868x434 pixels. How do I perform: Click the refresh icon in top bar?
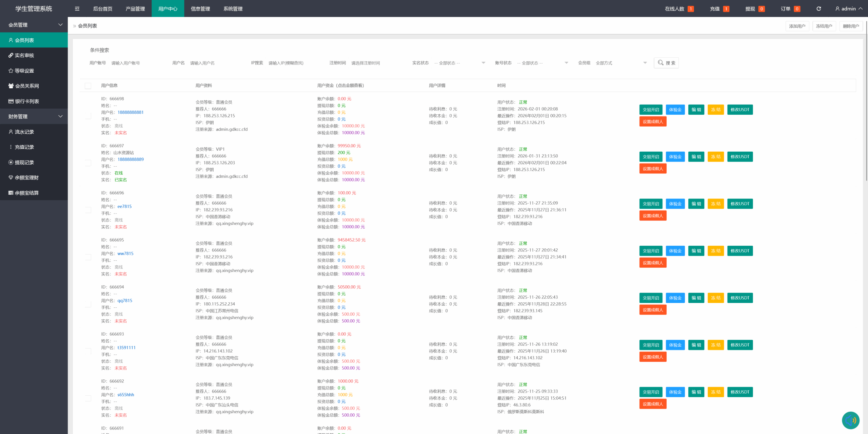click(x=818, y=9)
